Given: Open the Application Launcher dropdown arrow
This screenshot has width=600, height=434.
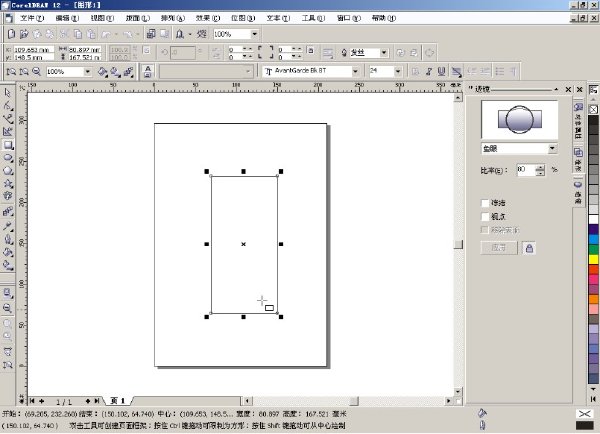Looking at the screenshot, I should coord(190,34).
